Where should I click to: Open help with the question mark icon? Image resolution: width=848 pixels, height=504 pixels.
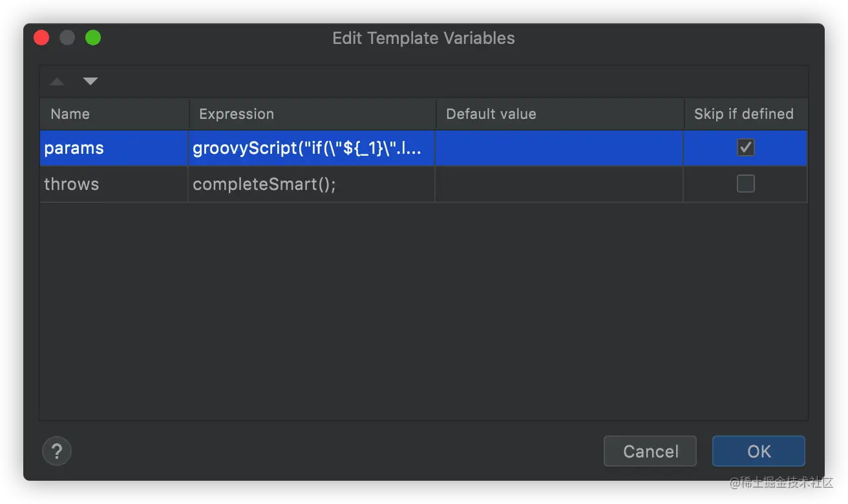click(x=57, y=450)
